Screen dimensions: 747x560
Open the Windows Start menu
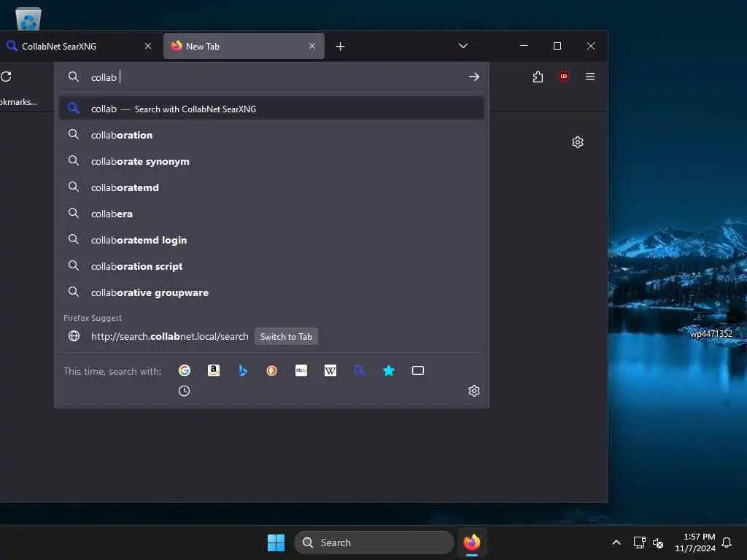tap(276, 542)
